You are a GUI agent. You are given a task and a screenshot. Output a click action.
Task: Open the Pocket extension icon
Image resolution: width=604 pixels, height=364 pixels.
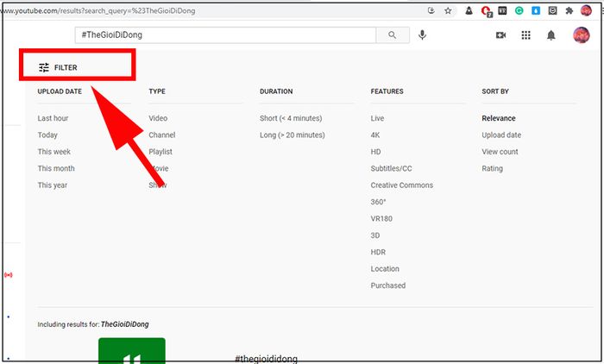(x=552, y=11)
